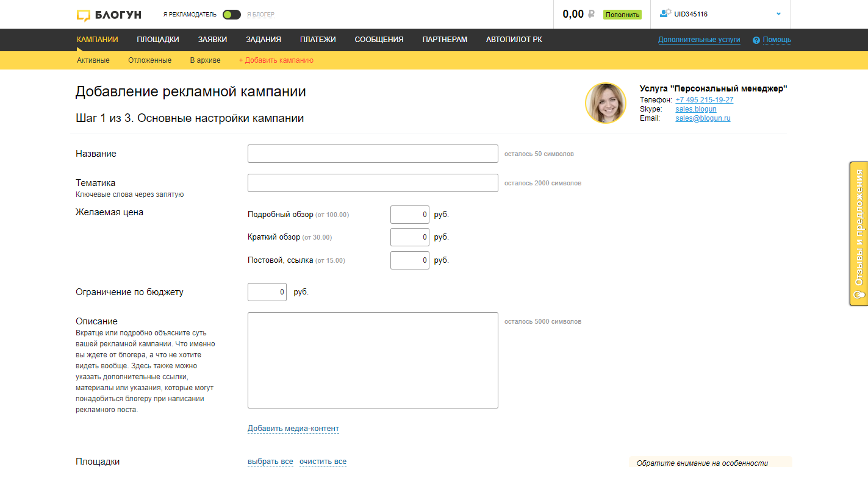This screenshot has width=868, height=478.
Task: Open Дополнительные услуги
Action: click(x=699, y=39)
